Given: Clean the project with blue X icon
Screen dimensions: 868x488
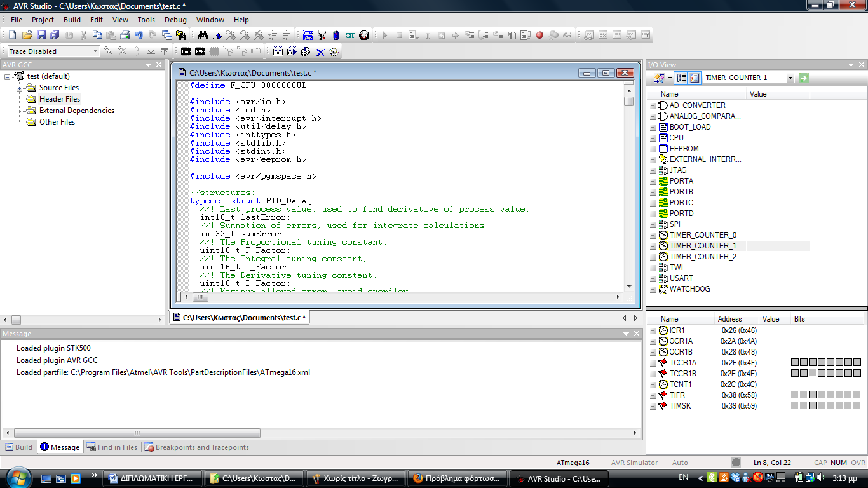Looking at the screenshot, I should click(320, 52).
